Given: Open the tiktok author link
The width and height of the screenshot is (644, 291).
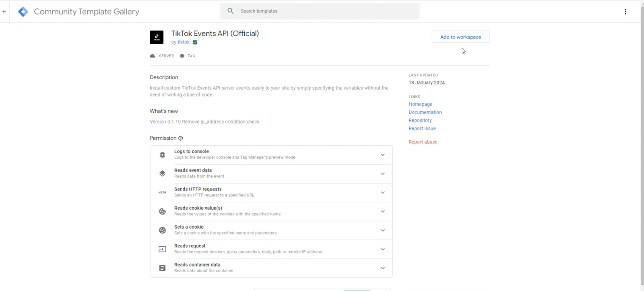Looking at the screenshot, I should 184,42.
